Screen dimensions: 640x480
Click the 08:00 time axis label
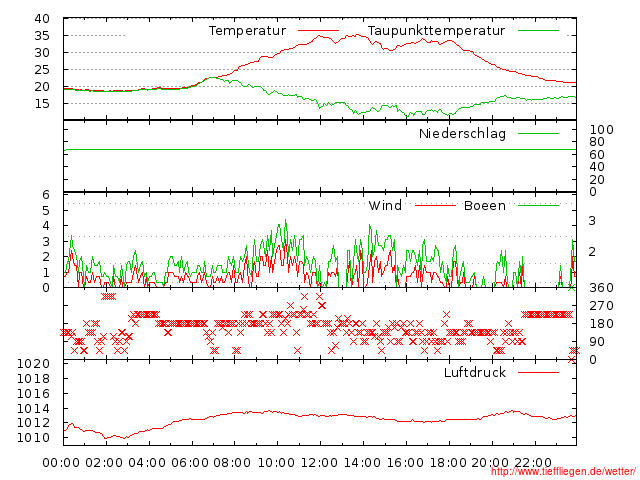point(233,463)
